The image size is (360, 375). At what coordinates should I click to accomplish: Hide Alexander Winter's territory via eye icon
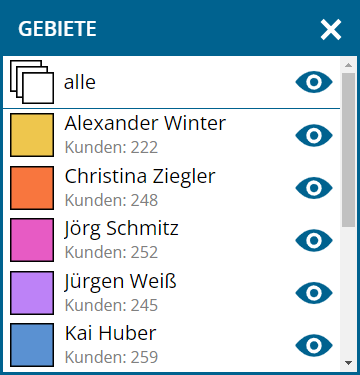pyautogui.click(x=314, y=135)
